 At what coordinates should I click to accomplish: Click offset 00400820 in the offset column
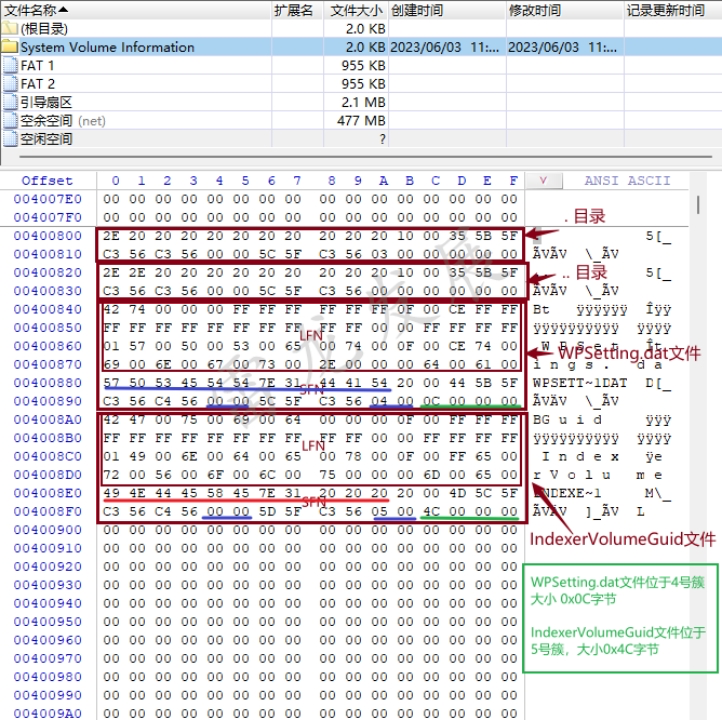[47, 273]
